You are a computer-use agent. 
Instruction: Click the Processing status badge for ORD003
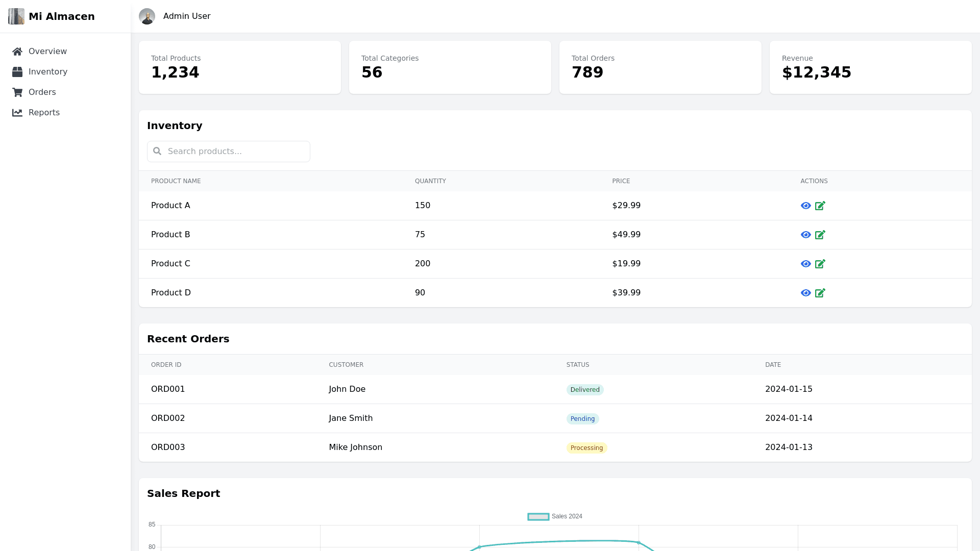[x=586, y=448]
